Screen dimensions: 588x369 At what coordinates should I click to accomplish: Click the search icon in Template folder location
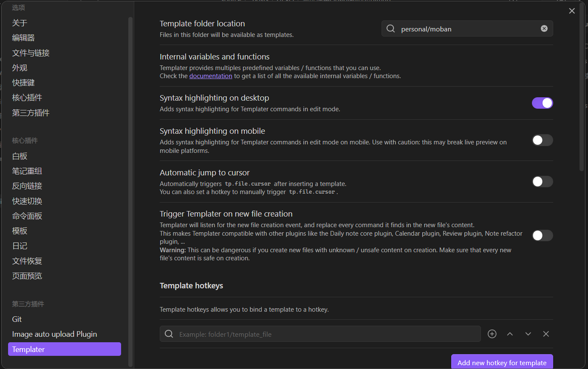click(x=391, y=28)
